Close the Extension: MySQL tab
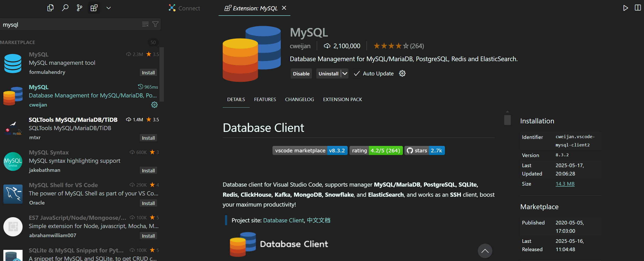The height and width of the screenshot is (261, 644). 284,8
